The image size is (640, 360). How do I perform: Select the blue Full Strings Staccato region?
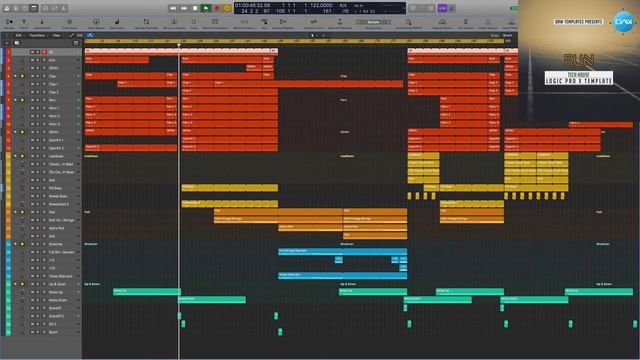(x=342, y=252)
